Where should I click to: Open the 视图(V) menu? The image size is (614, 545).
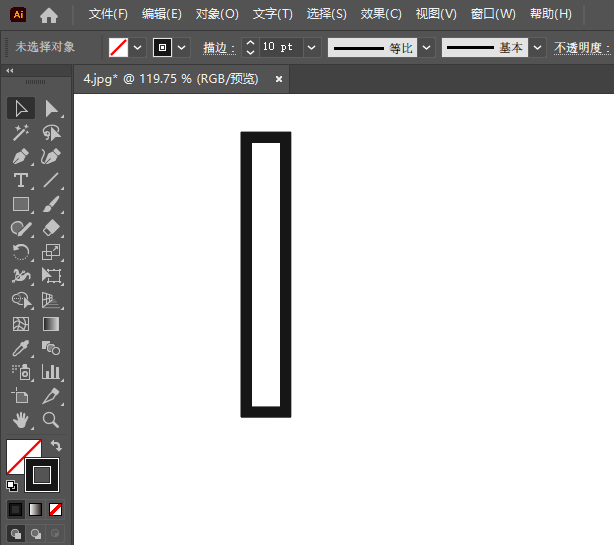click(436, 14)
